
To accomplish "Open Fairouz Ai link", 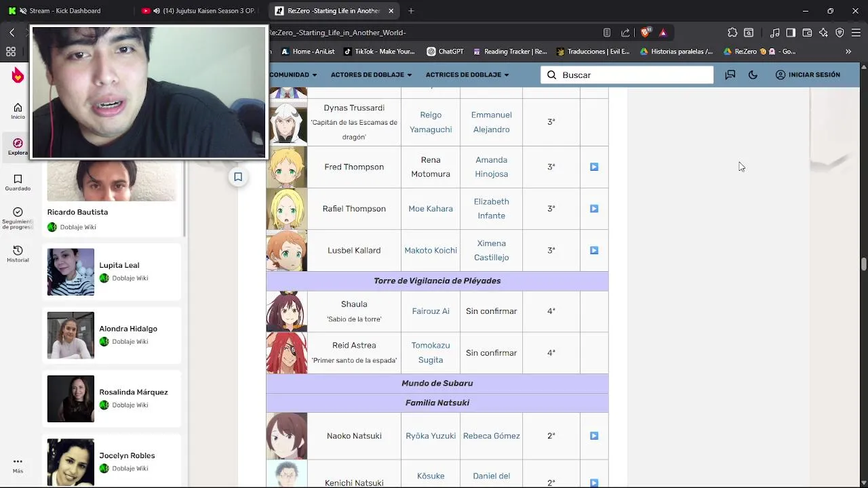I will [x=431, y=311].
